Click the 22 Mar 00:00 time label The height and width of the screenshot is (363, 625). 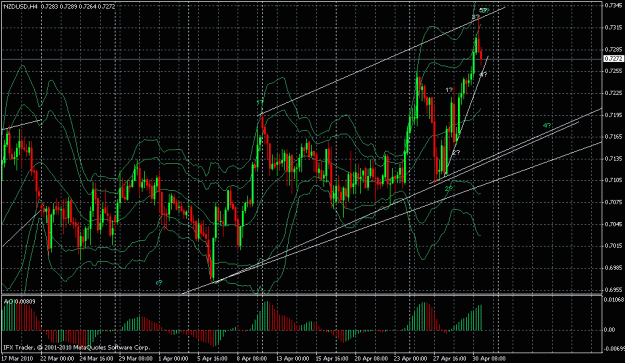coord(56,359)
